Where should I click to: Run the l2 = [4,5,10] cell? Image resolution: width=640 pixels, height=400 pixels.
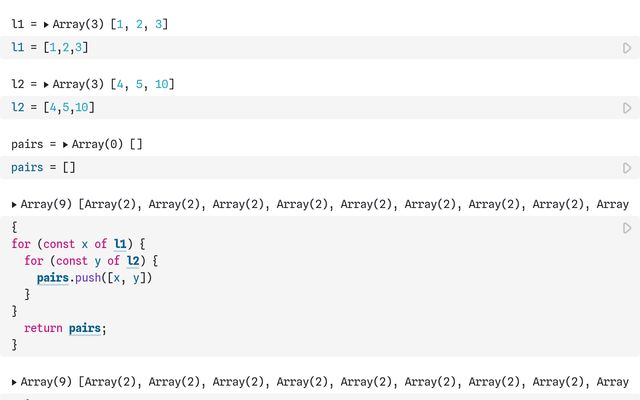click(627, 108)
